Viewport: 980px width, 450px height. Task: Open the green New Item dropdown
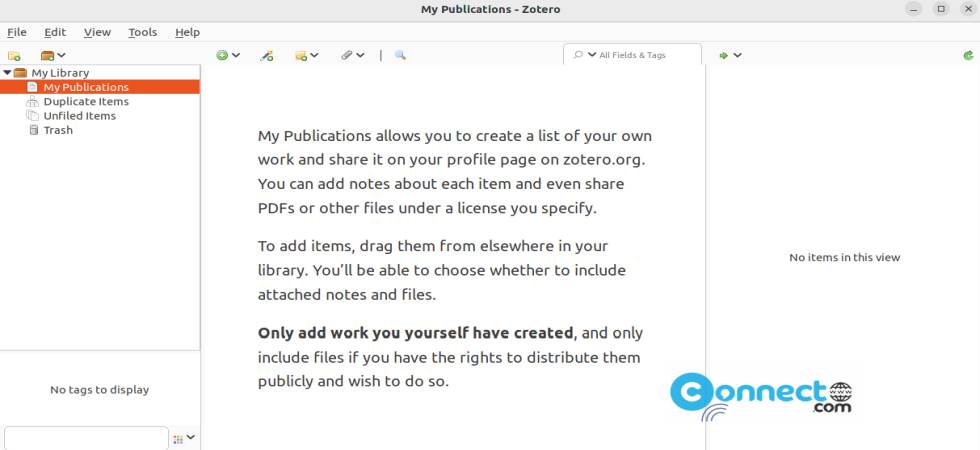coord(228,55)
